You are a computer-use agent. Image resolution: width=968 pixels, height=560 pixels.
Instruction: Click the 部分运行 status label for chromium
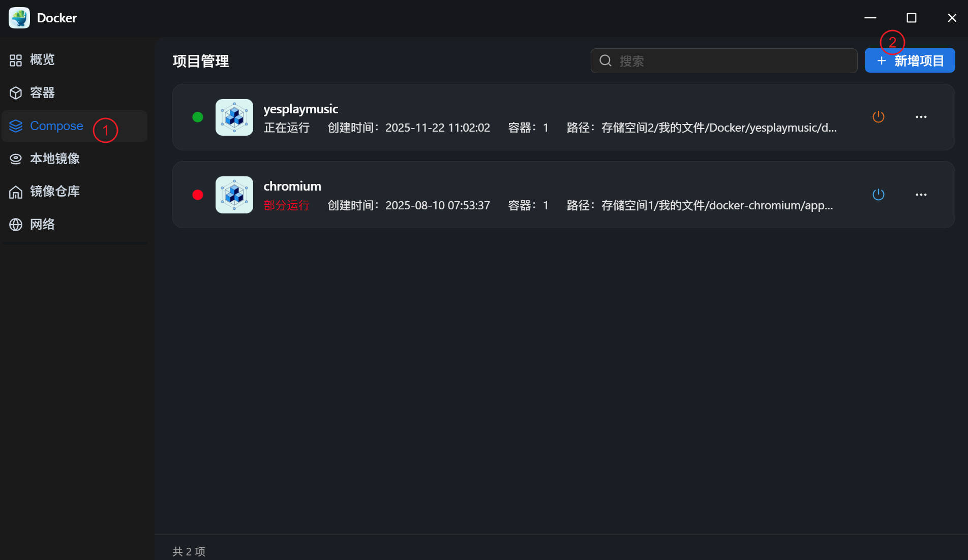pyautogui.click(x=286, y=205)
